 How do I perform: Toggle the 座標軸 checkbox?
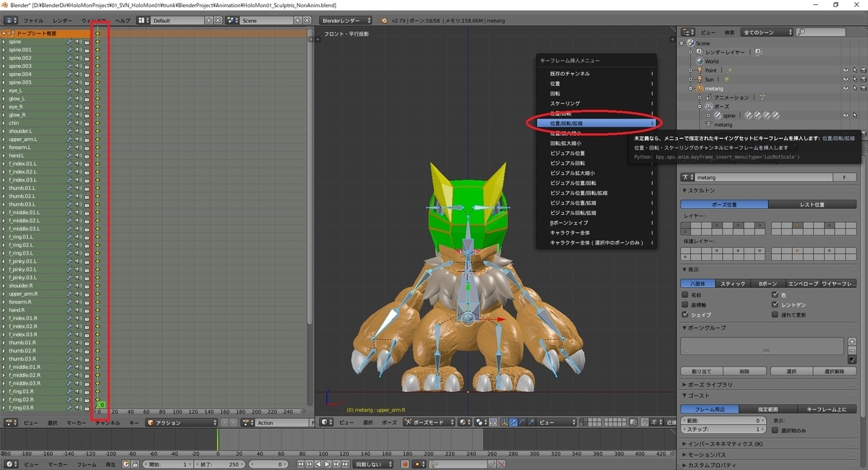[686, 305]
